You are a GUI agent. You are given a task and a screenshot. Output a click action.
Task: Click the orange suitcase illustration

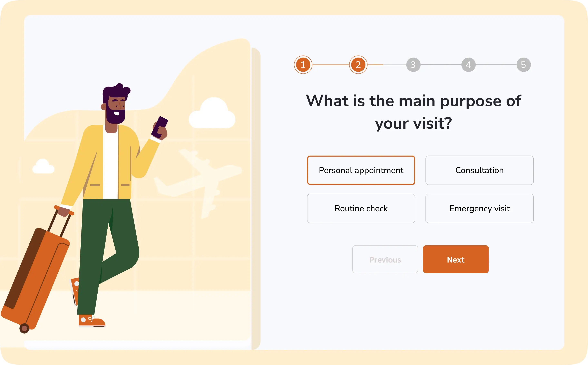coord(36,278)
